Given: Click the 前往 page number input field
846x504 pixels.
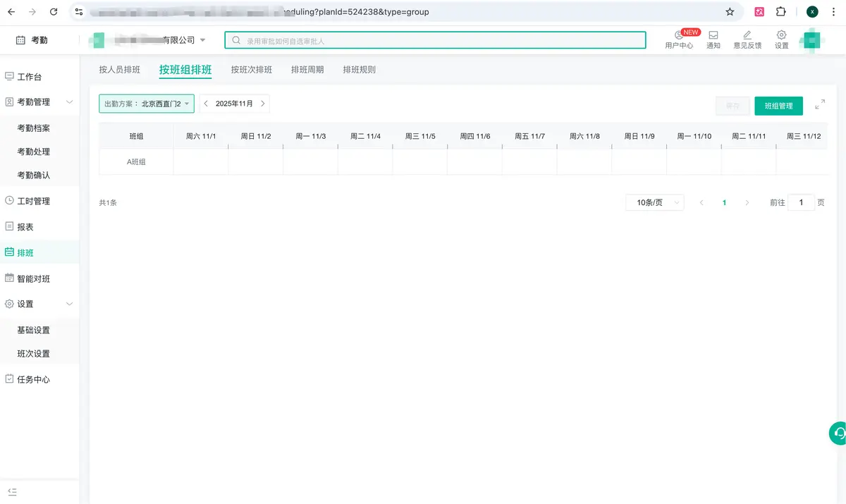Looking at the screenshot, I should coord(801,202).
